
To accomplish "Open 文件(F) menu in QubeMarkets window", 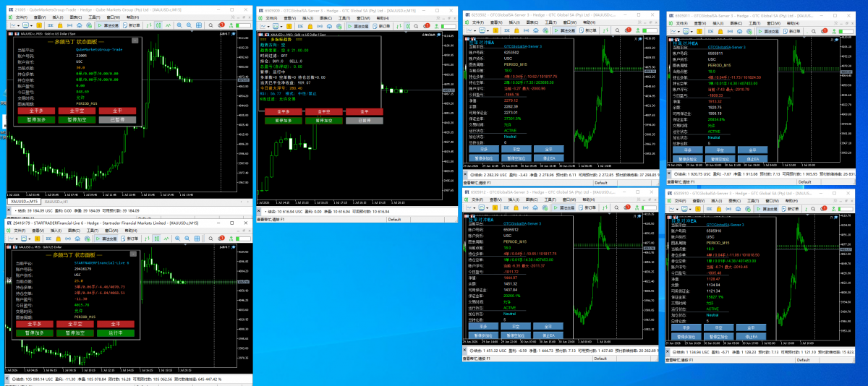I will pyautogui.click(x=22, y=17).
